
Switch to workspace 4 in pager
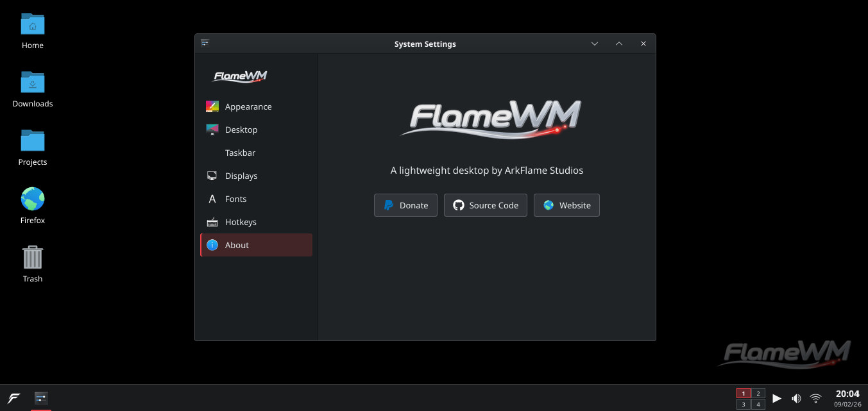point(758,405)
